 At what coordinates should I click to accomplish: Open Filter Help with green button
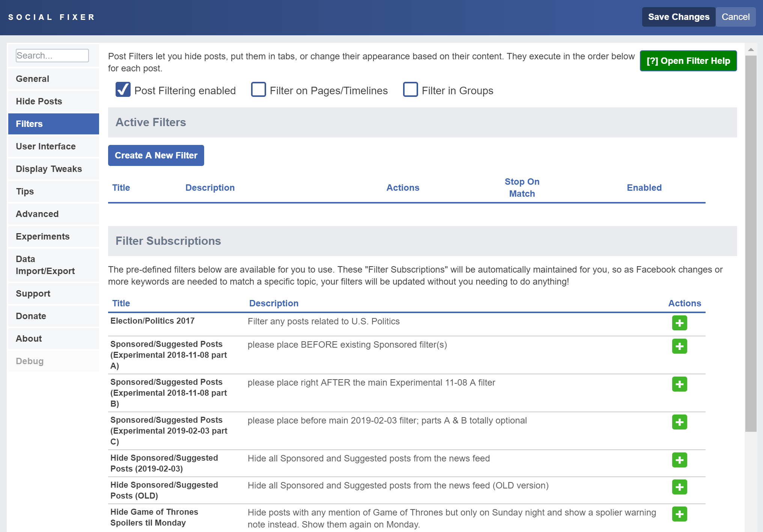pos(688,61)
